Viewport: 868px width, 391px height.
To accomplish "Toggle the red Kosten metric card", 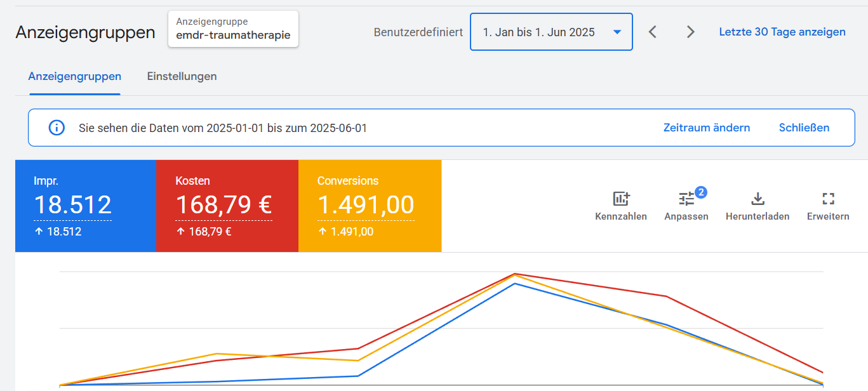I will click(227, 206).
